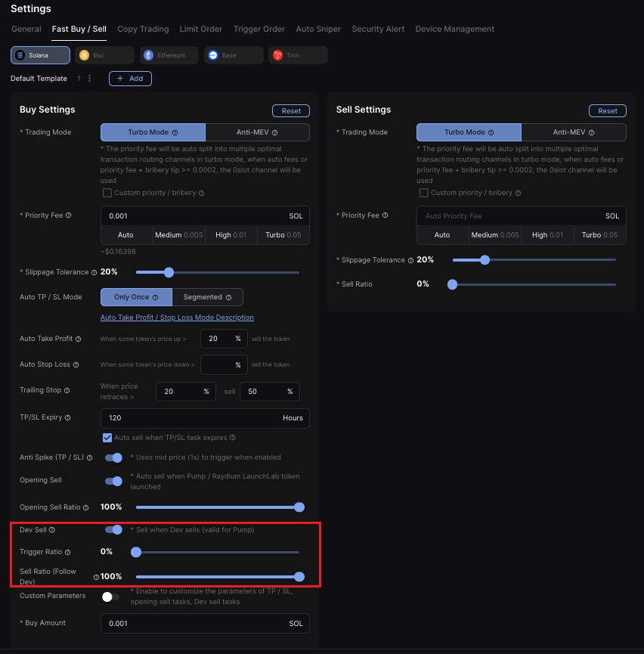
Task: Select Anti-MEV trading mode in Sell Settings
Action: tap(573, 132)
